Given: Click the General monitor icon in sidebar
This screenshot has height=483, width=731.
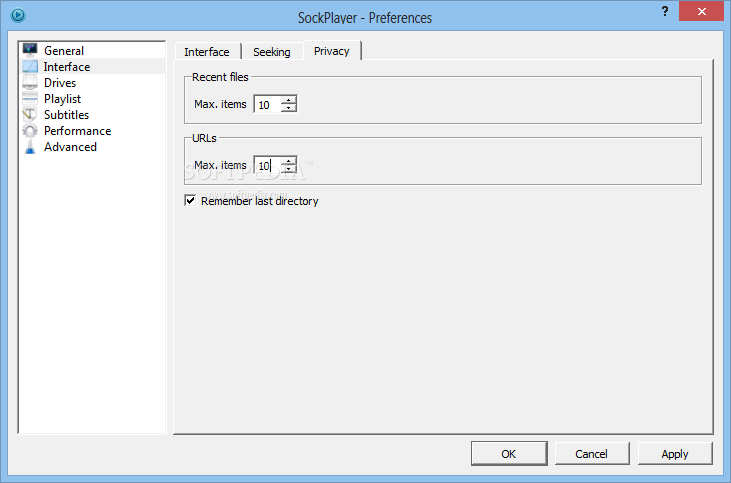Looking at the screenshot, I should point(30,51).
